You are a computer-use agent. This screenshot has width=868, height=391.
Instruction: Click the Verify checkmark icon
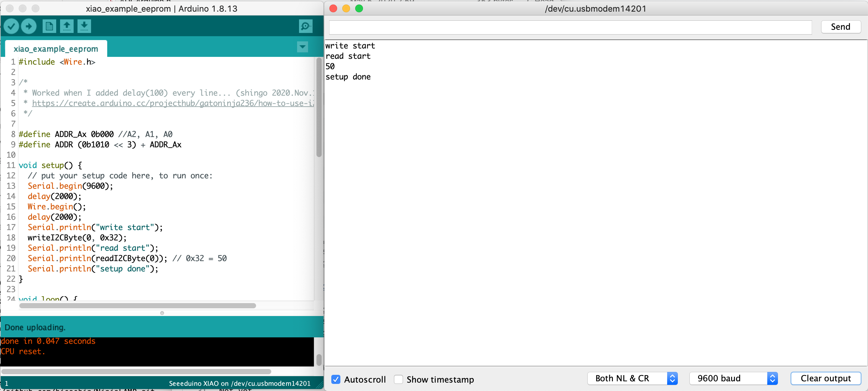click(11, 26)
